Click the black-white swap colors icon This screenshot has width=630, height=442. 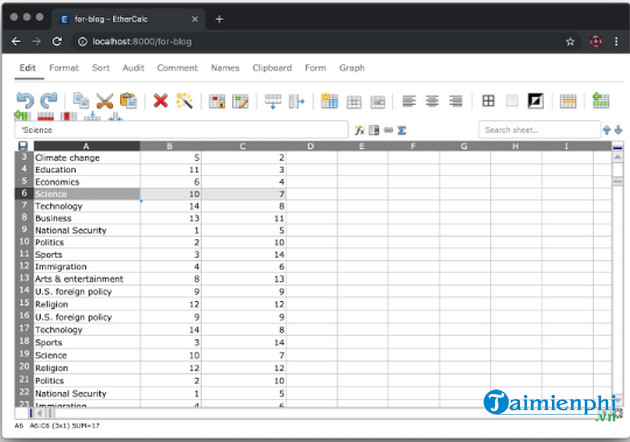536,100
